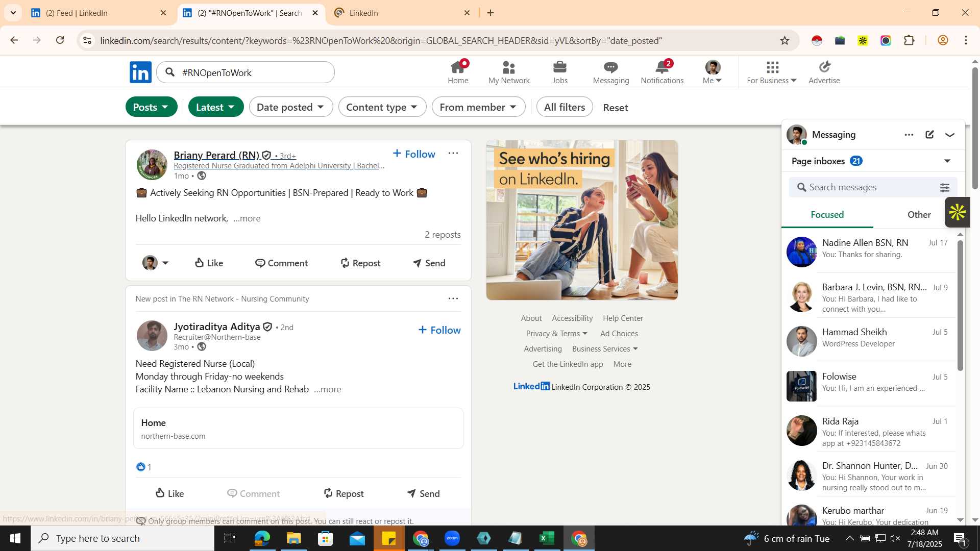Open the browser tab search chevron
This screenshot has height=551, width=980.
coord(13,13)
